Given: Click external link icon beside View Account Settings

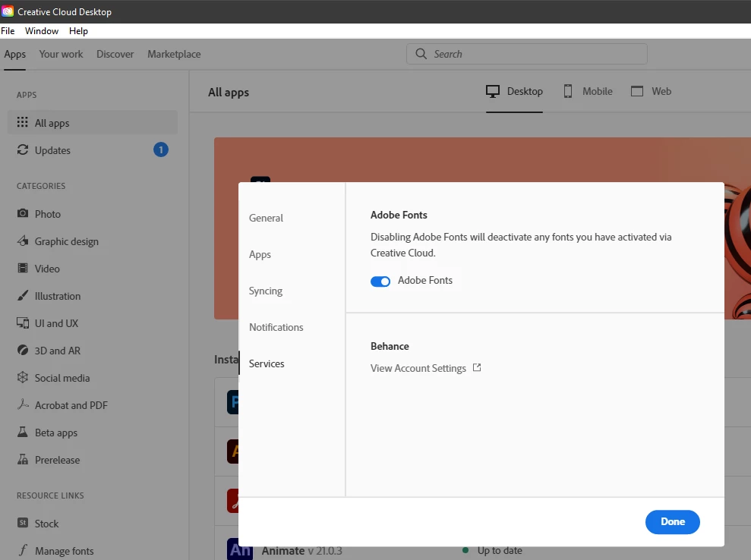Looking at the screenshot, I should [477, 367].
